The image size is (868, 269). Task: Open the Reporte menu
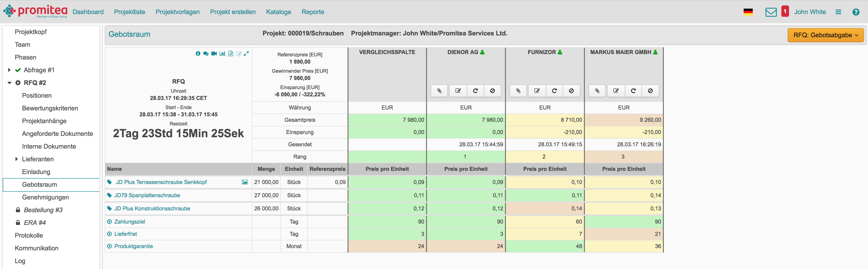[313, 12]
